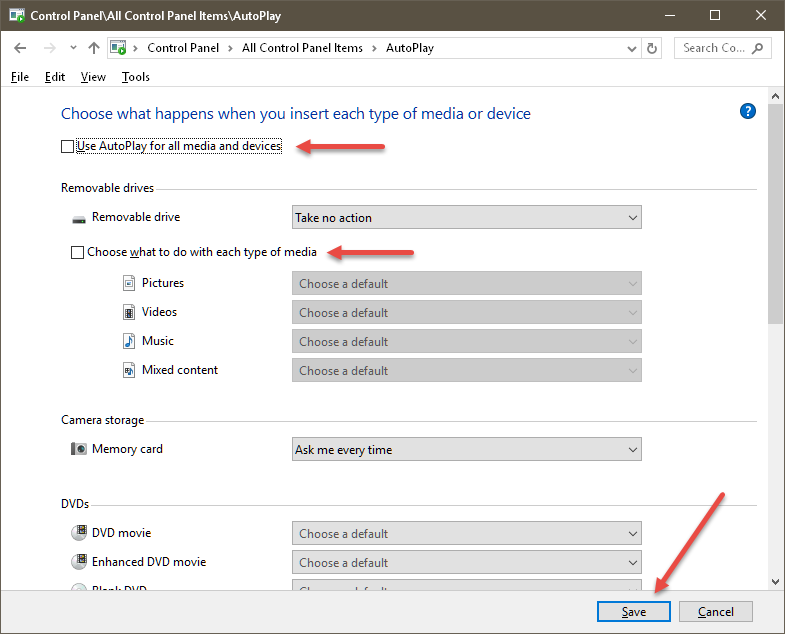The height and width of the screenshot is (634, 785).
Task: Click the search magnifier icon
Action: pyautogui.click(x=758, y=48)
